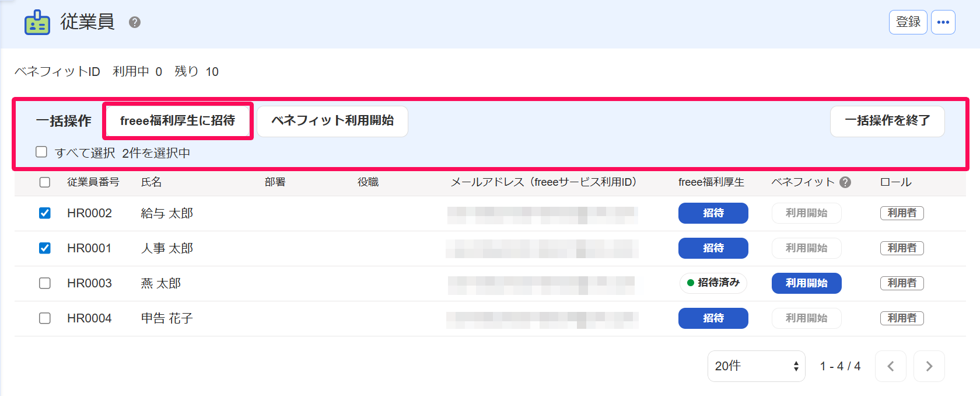
Task: Check the HR0003 row checkbox
Action: click(x=45, y=283)
